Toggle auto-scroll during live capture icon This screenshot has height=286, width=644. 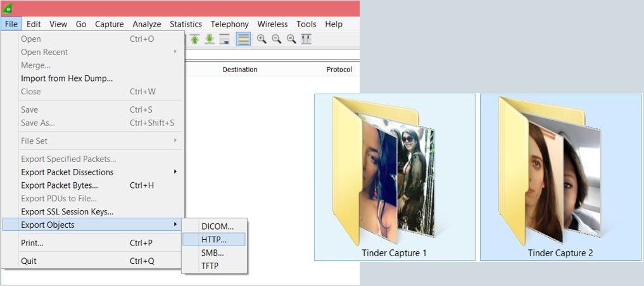[224, 39]
